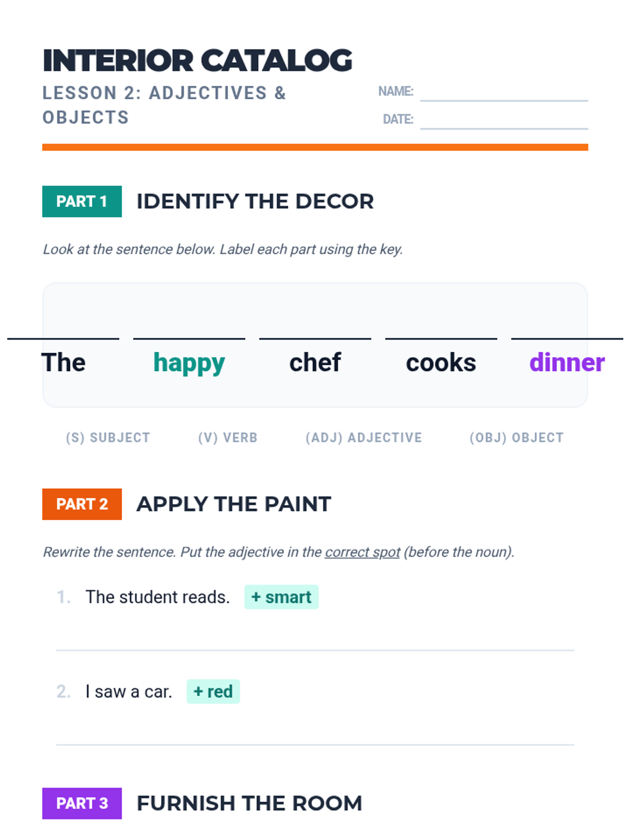Viewport: 630px width, 840px height.
Task: Click the underlined 'correct spot' text
Action: coord(363,552)
